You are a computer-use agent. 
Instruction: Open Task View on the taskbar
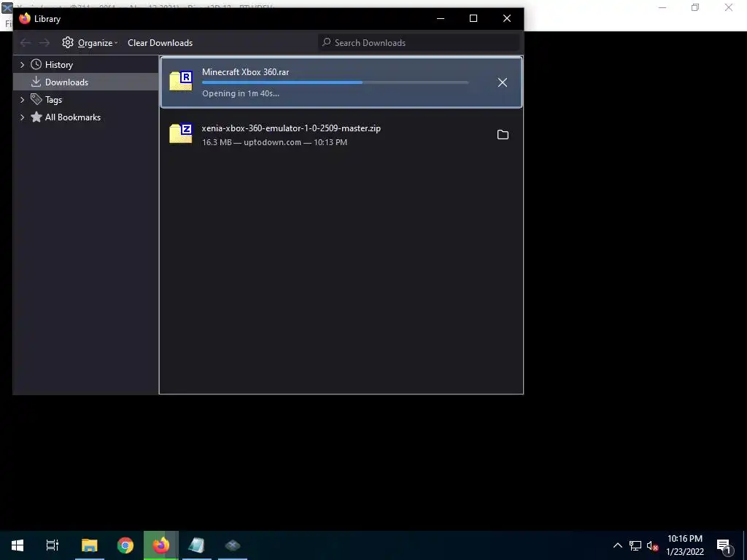[x=52, y=545]
